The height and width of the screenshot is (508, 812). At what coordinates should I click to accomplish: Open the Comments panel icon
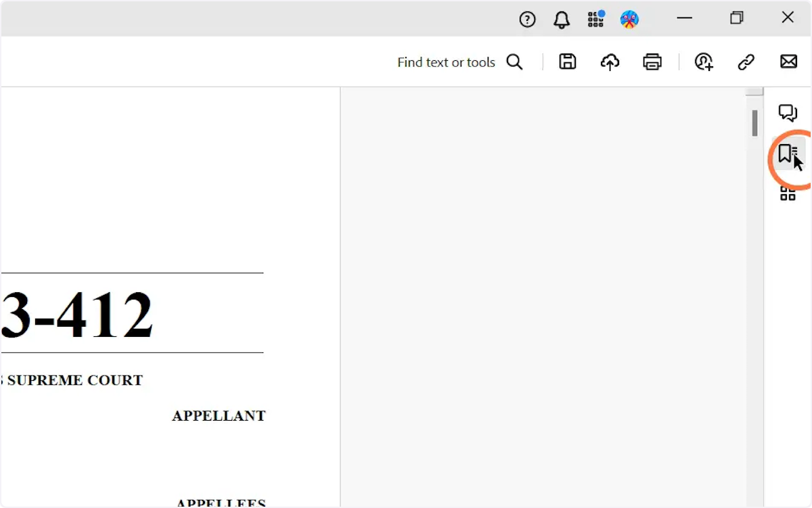point(788,113)
